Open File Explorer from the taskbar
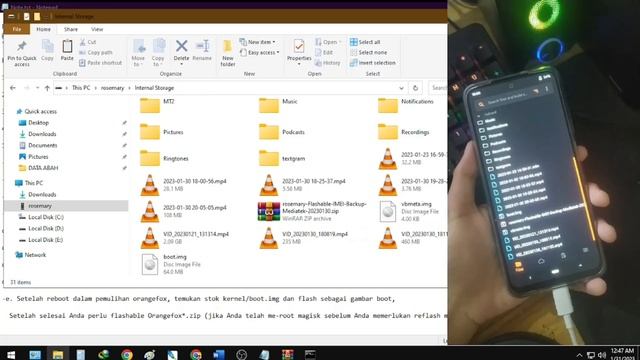Screen dimensions: 640x360 58,355
